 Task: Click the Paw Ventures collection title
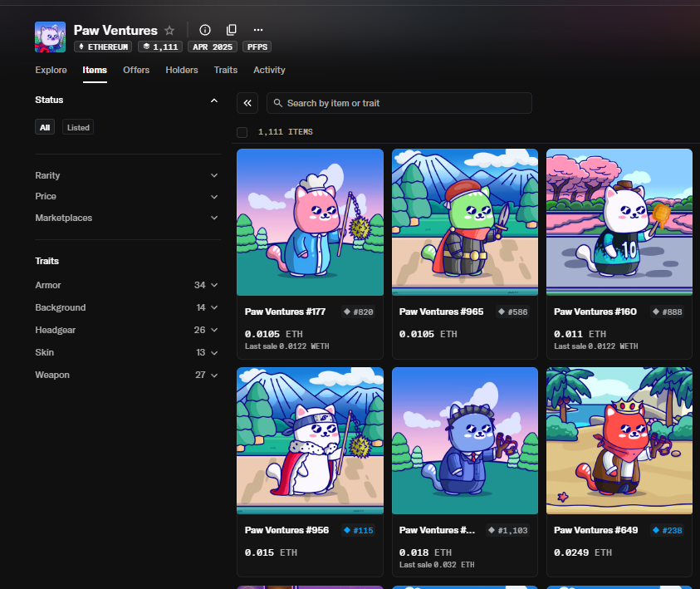[x=115, y=31]
